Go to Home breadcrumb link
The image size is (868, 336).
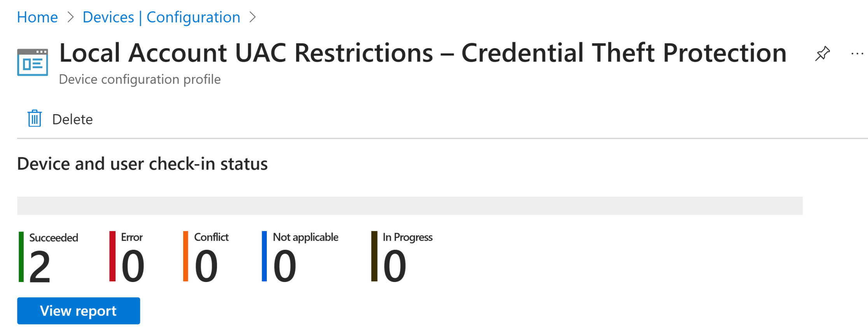click(x=37, y=17)
